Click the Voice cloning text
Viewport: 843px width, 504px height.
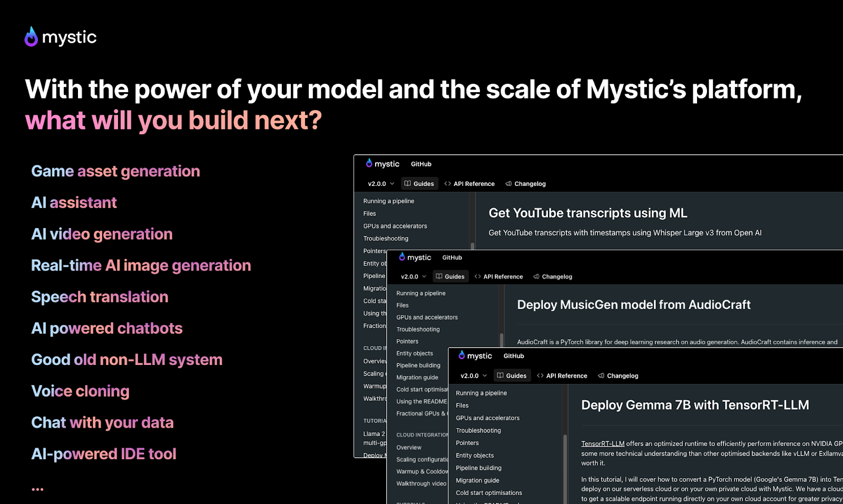tap(80, 391)
